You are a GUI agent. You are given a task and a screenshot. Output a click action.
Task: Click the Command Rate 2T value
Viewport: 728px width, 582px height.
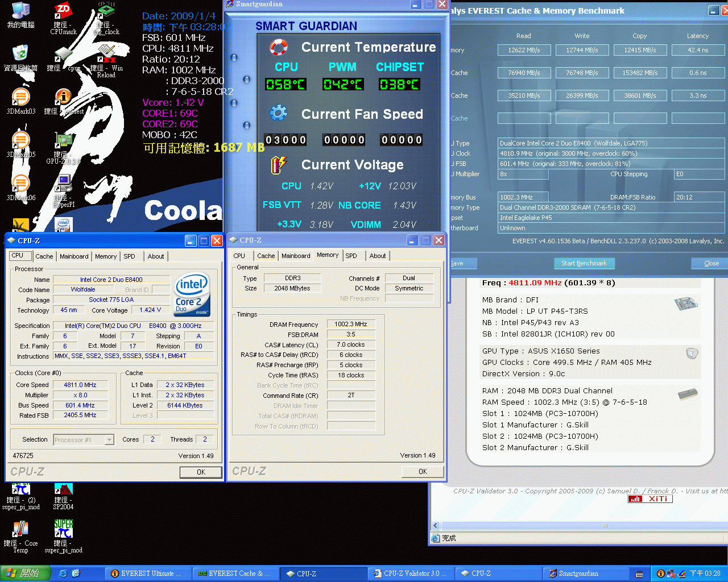[351, 395]
